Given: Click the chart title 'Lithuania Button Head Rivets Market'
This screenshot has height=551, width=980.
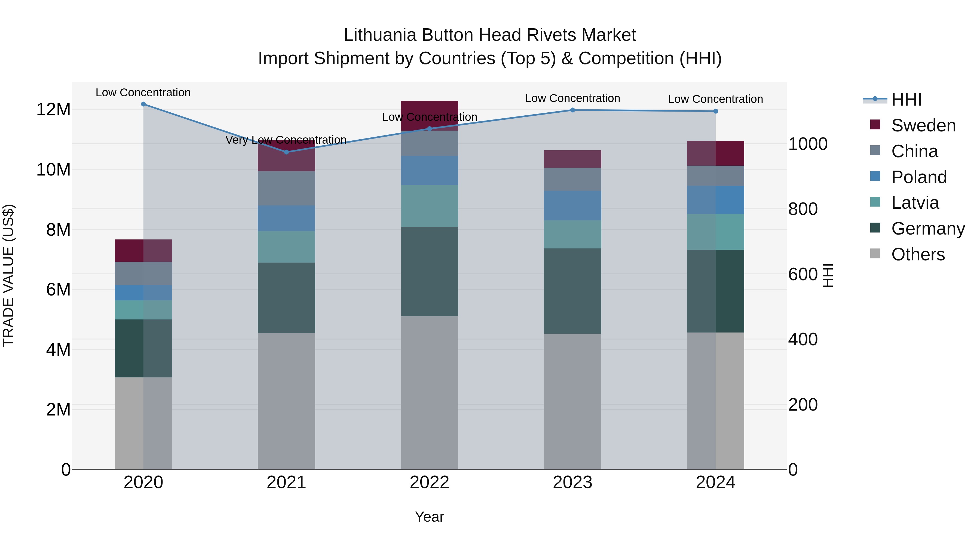Looking at the screenshot, I should 490,35.
